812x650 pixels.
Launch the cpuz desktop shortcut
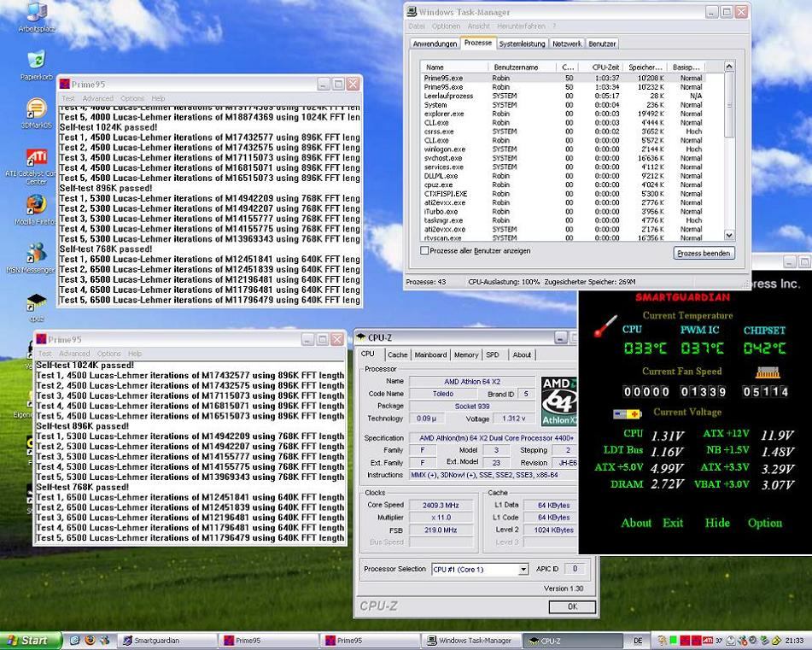click(x=36, y=302)
